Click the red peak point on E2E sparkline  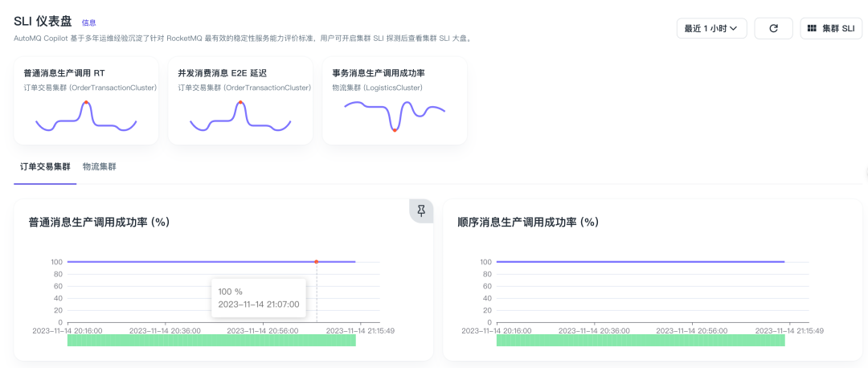point(240,103)
